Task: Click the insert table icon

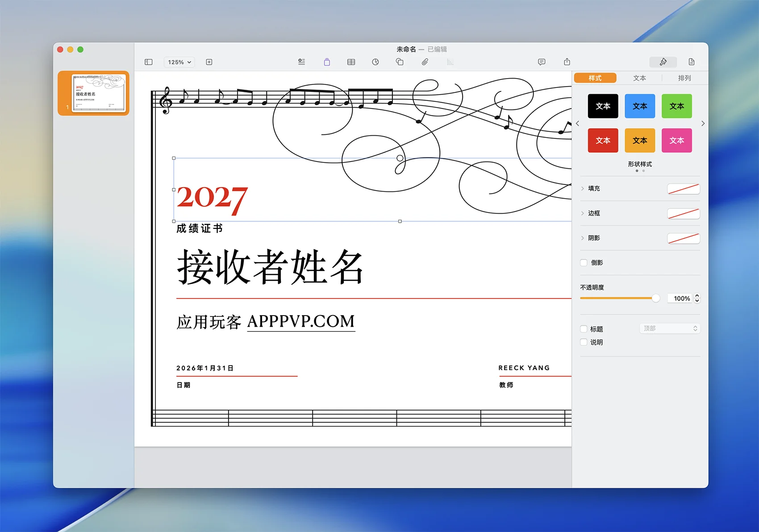Action: 351,62
